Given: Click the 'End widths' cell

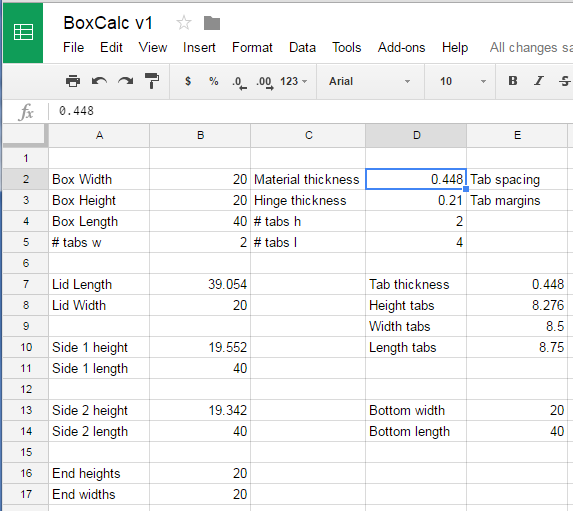Looking at the screenshot, I should pos(99,495).
